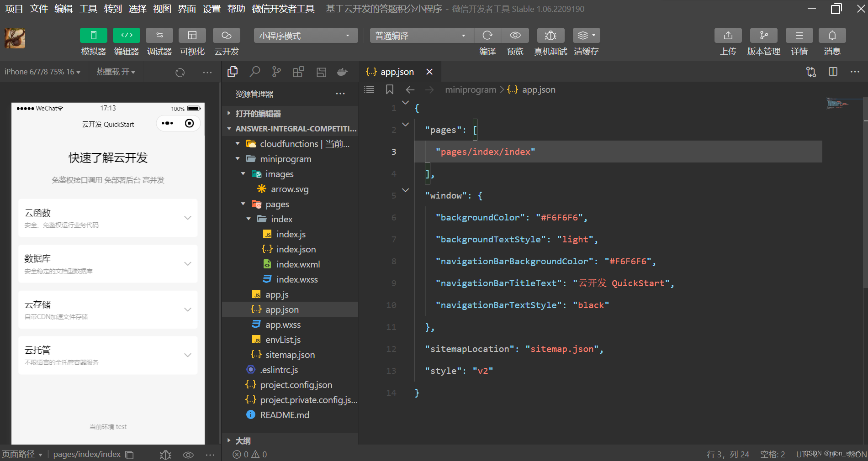Click the compare changes icon in editor

[x=811, y=72]
